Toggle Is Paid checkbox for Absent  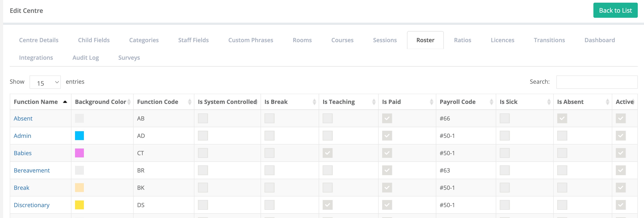387,118
